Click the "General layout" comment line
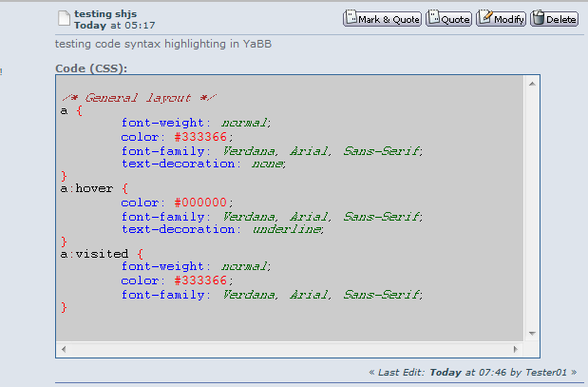Image resolution: width=588 pixels, height=387 pixels. pos(139,98)
